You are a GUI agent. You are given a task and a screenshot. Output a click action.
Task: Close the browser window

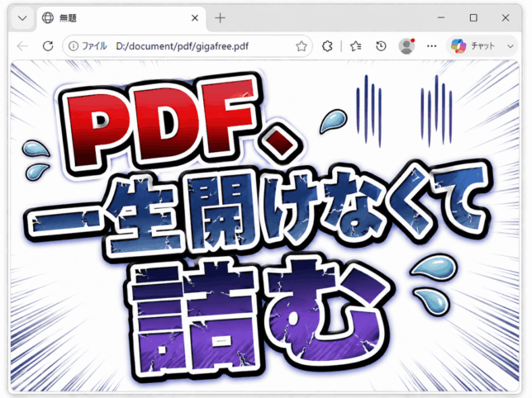[506, 17]
